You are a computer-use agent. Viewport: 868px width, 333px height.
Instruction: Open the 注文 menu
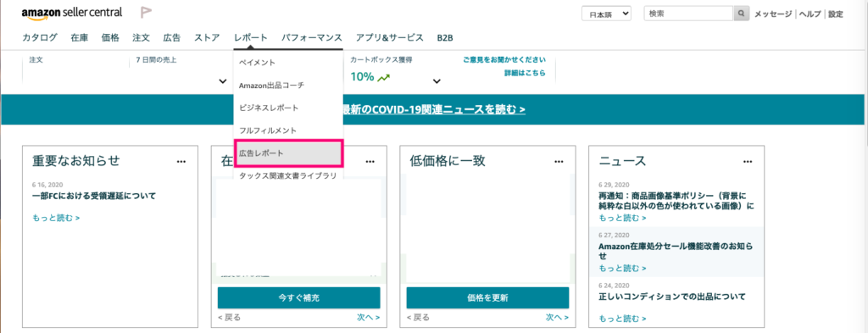142,37
